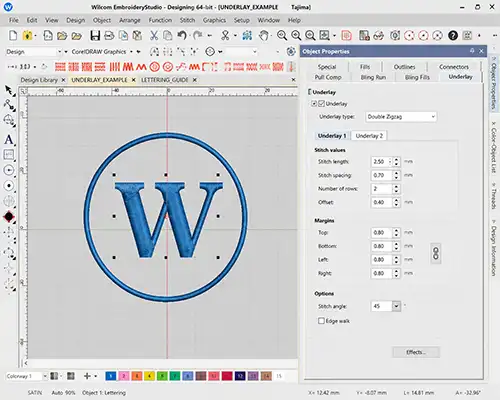Open the Pull Comp tab

click(328, 77)
